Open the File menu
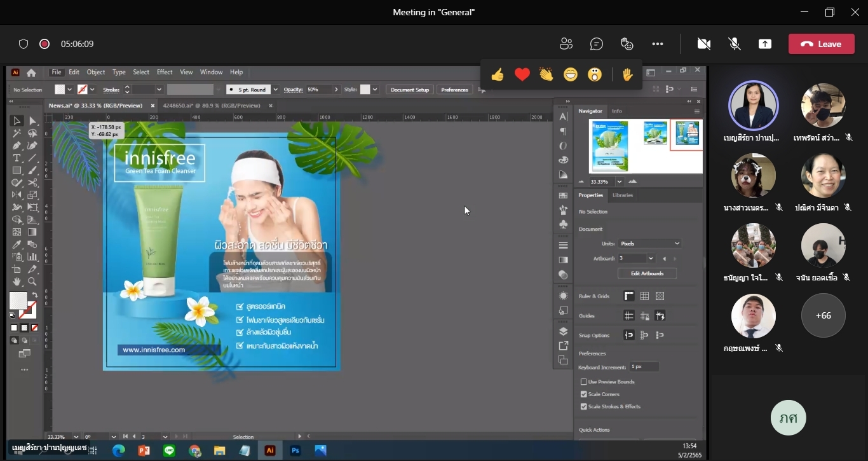Viewport: 868px width, 461px height. click(x=57, y=72)
